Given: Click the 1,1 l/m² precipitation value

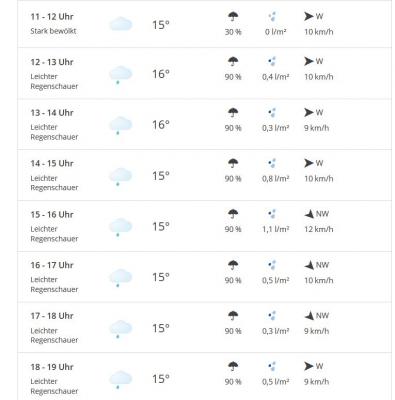Looking at the screenshot, I should pyautogui.click(x=275, y=229).
